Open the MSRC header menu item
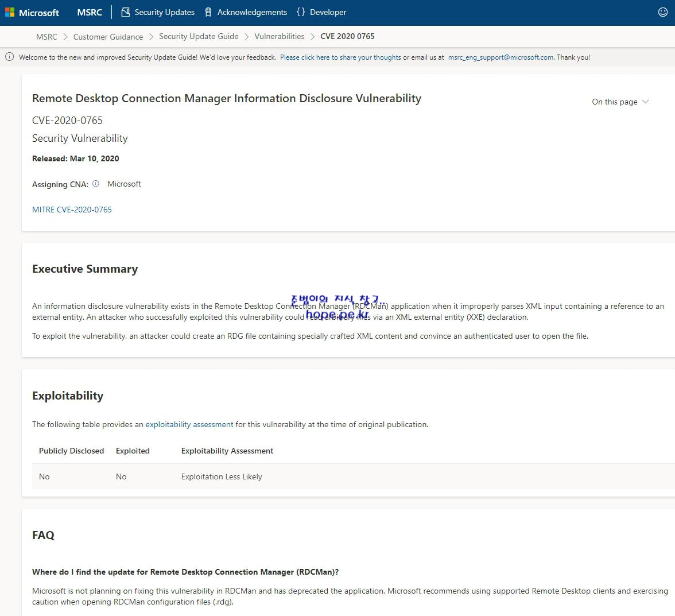The height and width of the screenshot is (616, 675). [90, 12]
